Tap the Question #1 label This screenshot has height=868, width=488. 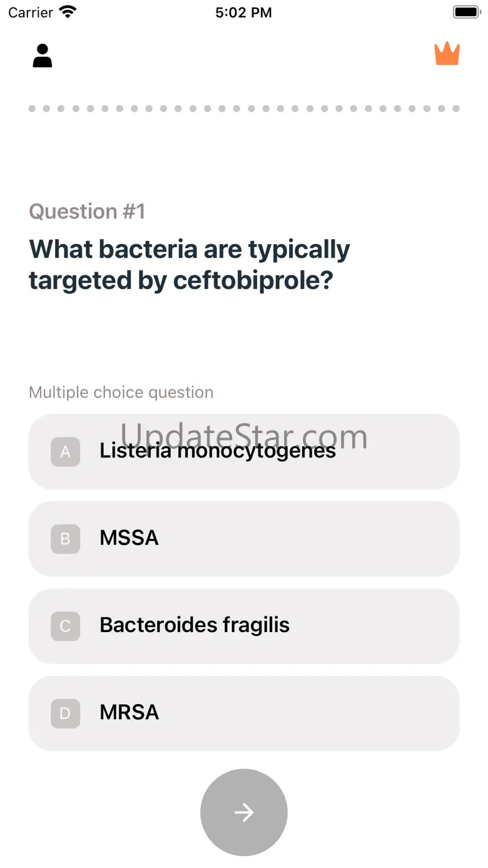point(87,212)
